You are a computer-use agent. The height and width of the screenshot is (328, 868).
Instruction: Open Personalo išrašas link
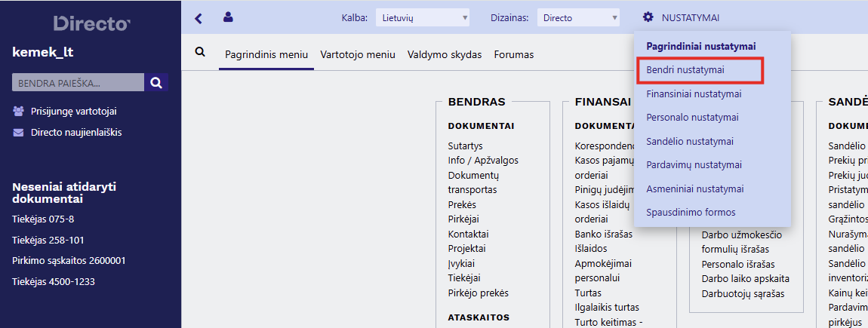pos(738,264)
